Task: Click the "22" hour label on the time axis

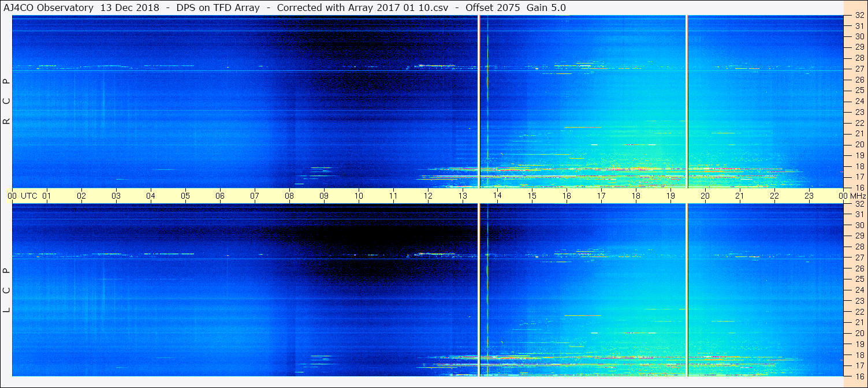Action: point(774,196)
